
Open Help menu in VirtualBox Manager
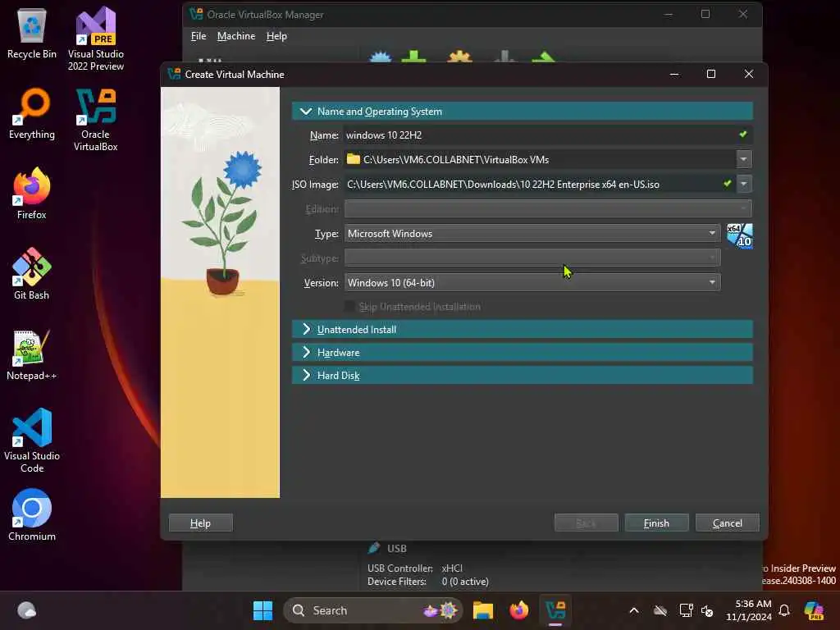tap(276, 36)
